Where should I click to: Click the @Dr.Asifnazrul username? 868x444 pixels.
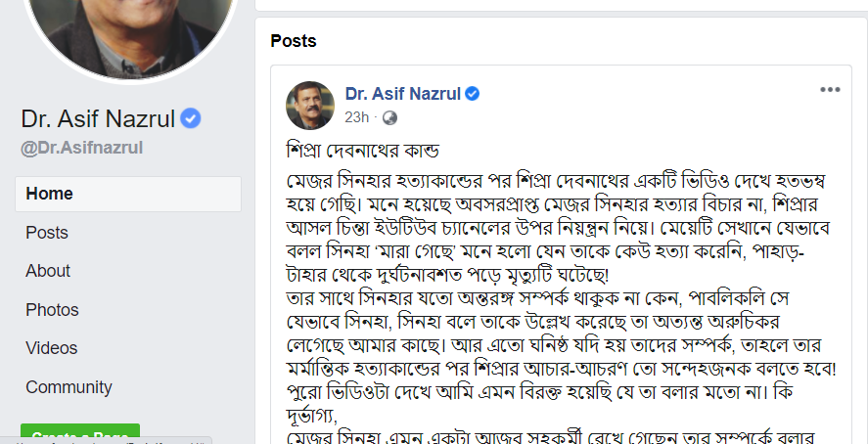(x=82, y=148)
